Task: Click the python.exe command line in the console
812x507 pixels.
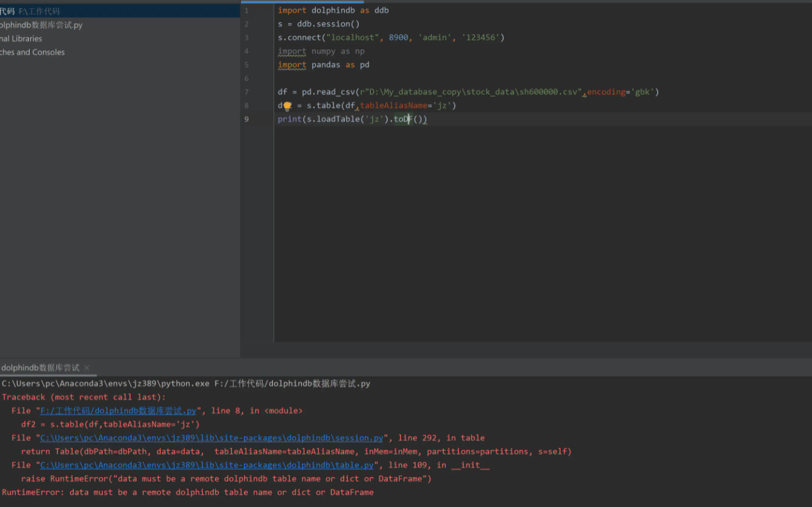Action: point(186,383)
